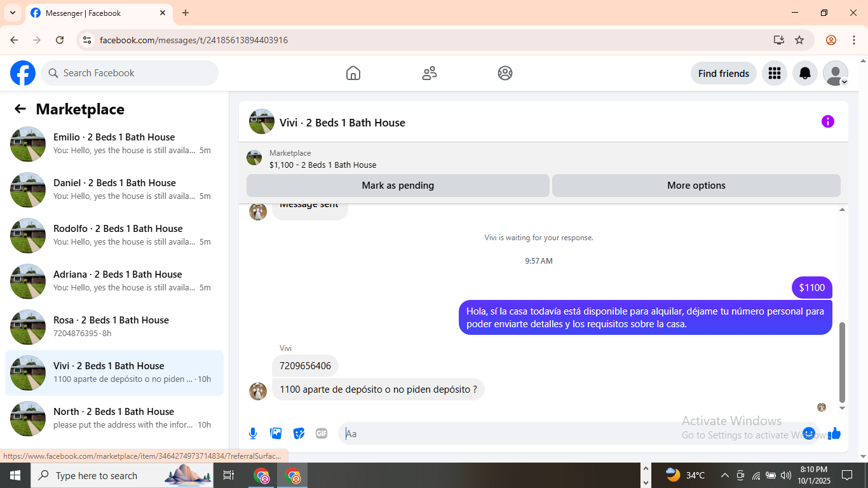The width and height of the screenshot is (868, 488).
Task: Open the Adriana 2 Beds 1 Bath House conversation
Action: [114, 281]
